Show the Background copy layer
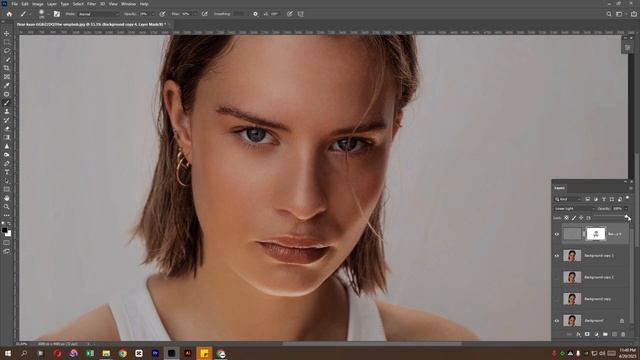Screen dimensions: 640x360 [x=557, y=299]
